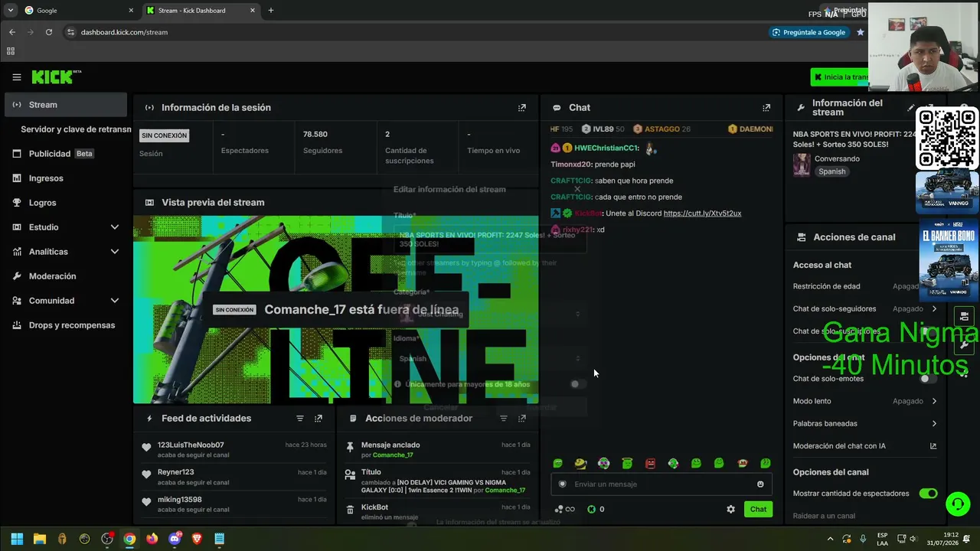Click the Inicia la transmisión button

tap(840, 77)
